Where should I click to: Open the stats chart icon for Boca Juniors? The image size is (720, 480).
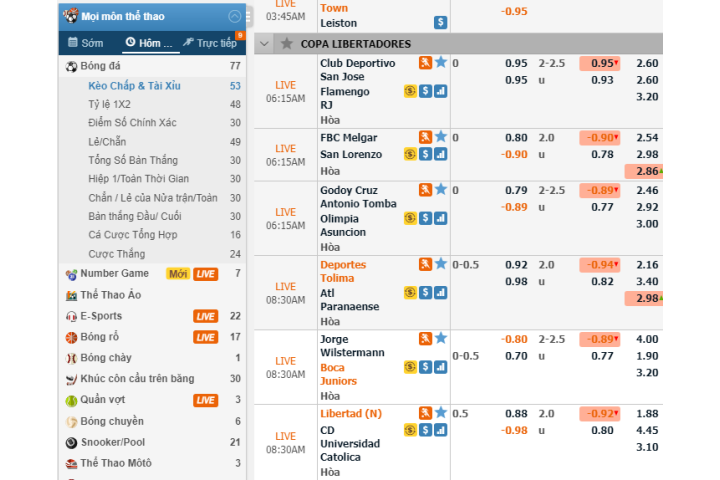tap(441, 367)
